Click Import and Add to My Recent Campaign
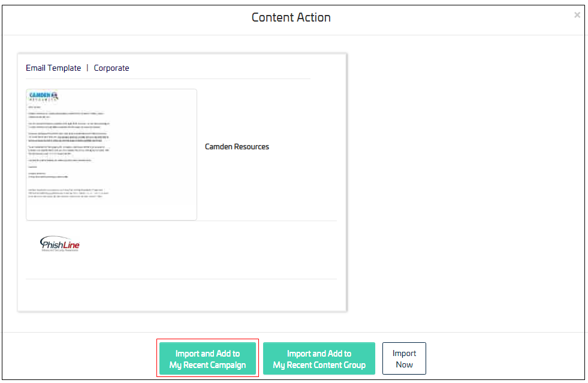The height and width of the screenshot is (383, 588). click(207, 359)
